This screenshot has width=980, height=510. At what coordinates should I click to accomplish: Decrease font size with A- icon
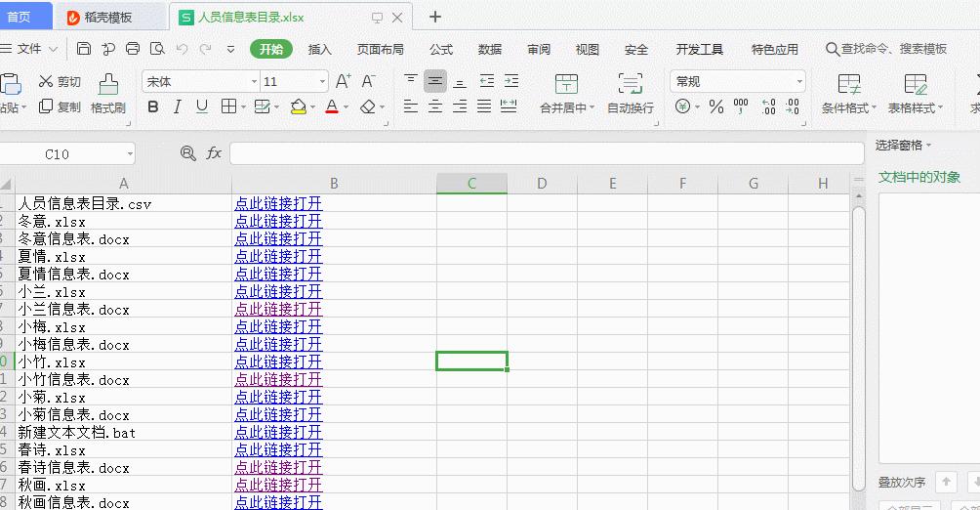point(369,81)
